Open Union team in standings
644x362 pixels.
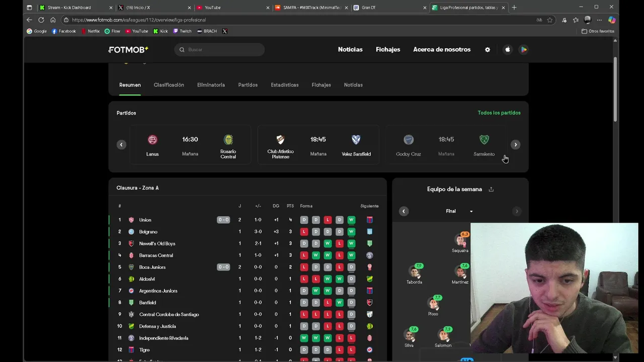pos(145,220)
